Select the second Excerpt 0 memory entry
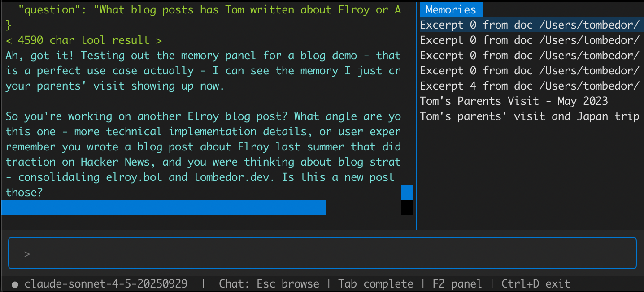644x292 pixels. (x=529, y=40)
